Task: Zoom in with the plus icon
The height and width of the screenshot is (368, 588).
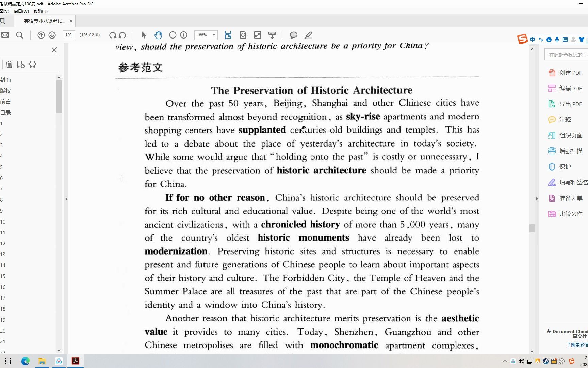Action: click(184, 35)
